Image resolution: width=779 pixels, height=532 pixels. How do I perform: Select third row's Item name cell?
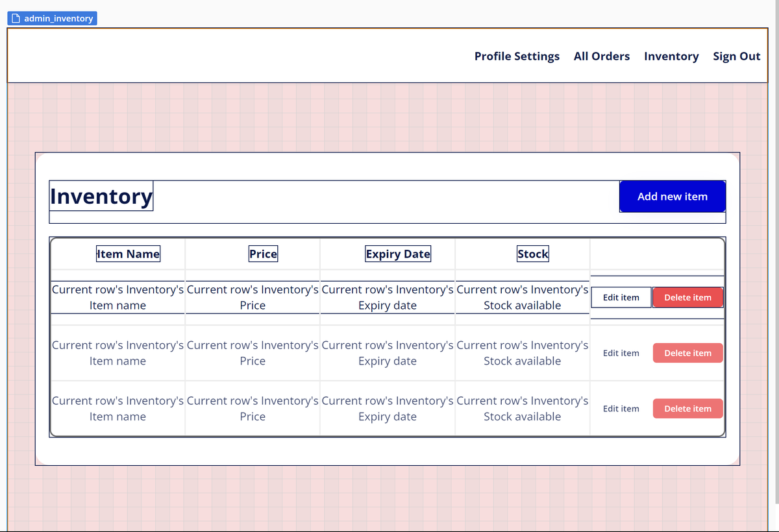pyautogui.click(x=117, y=409)
